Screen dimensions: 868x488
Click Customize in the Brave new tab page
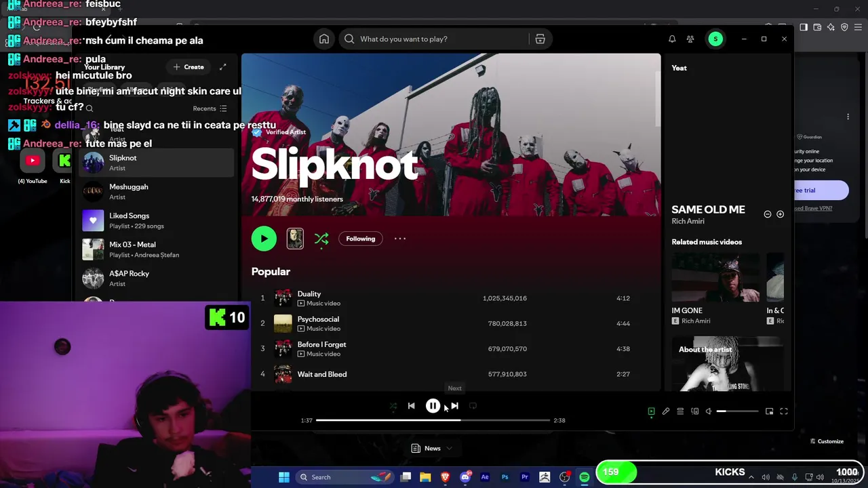[827, 441]
